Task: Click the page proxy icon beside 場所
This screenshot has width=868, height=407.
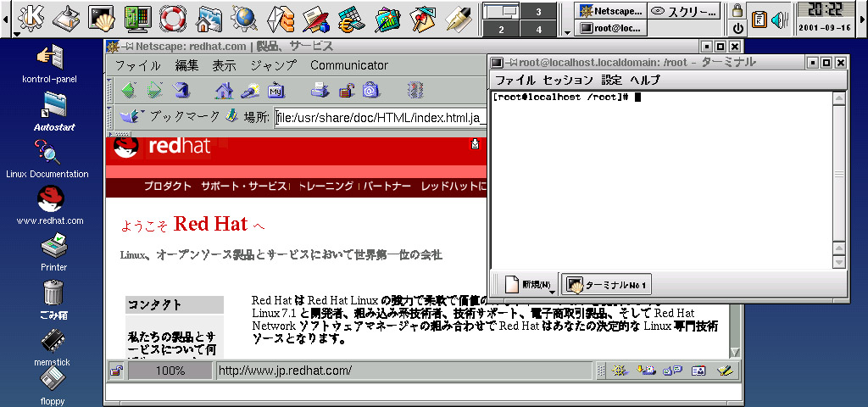Action: tap(231, 116)
